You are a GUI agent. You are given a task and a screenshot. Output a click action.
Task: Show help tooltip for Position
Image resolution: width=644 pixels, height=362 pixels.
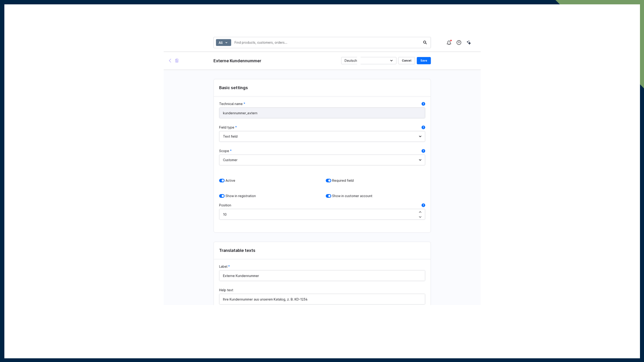pos(423,205)
